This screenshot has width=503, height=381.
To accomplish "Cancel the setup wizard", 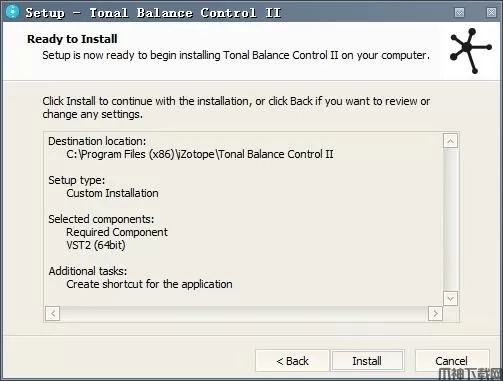I will 452,361.
